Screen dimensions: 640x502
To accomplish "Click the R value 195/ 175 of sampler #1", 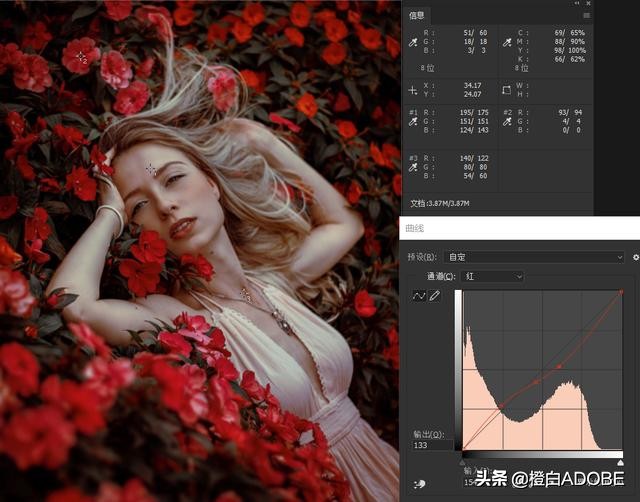I will (x=474, y=112).
